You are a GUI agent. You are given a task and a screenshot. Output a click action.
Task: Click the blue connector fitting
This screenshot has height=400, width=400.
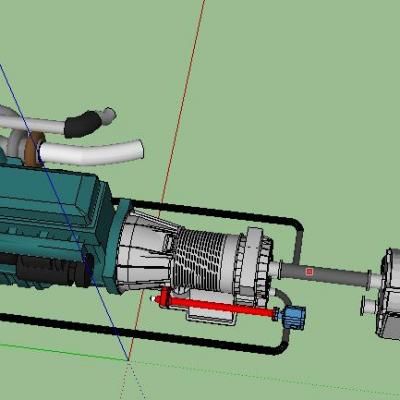tap(293, 317)
